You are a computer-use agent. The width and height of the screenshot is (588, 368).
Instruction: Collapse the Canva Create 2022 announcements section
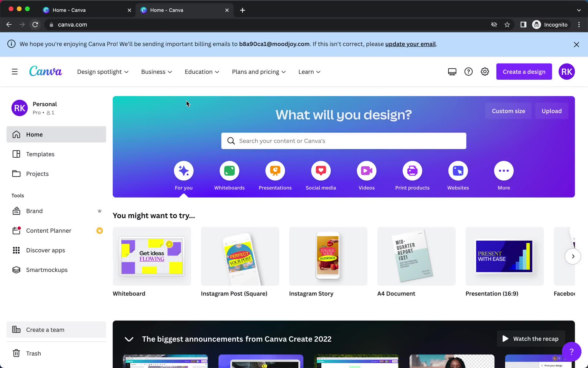pyautogui.click(x=129, y=339)
